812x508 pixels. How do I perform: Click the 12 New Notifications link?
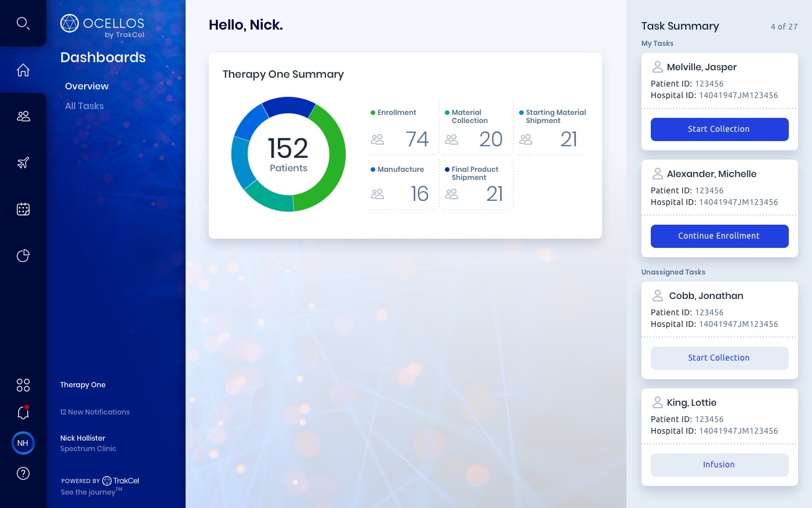[x=95, y=412]
